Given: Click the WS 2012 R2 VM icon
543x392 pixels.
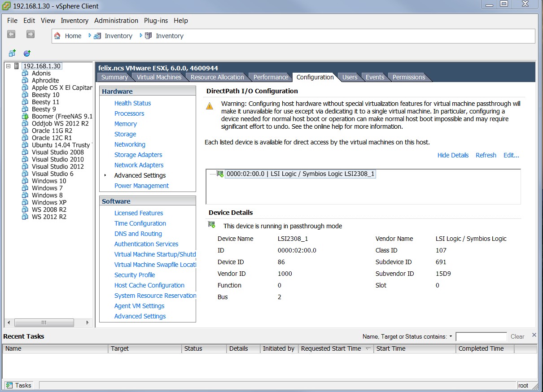Looking at the screenshot, I should pos(25,217).
